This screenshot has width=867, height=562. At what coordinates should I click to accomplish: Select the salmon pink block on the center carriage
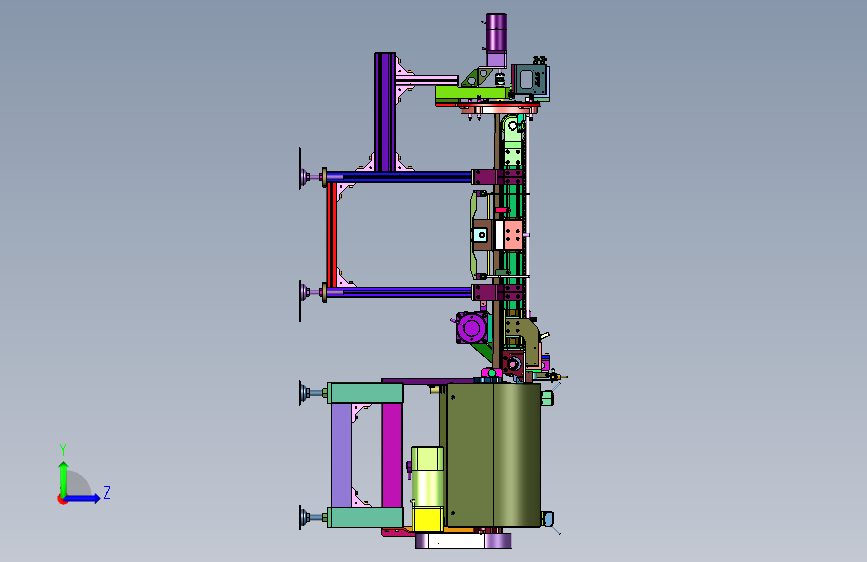pyautogui.click(x=514, y=235)
